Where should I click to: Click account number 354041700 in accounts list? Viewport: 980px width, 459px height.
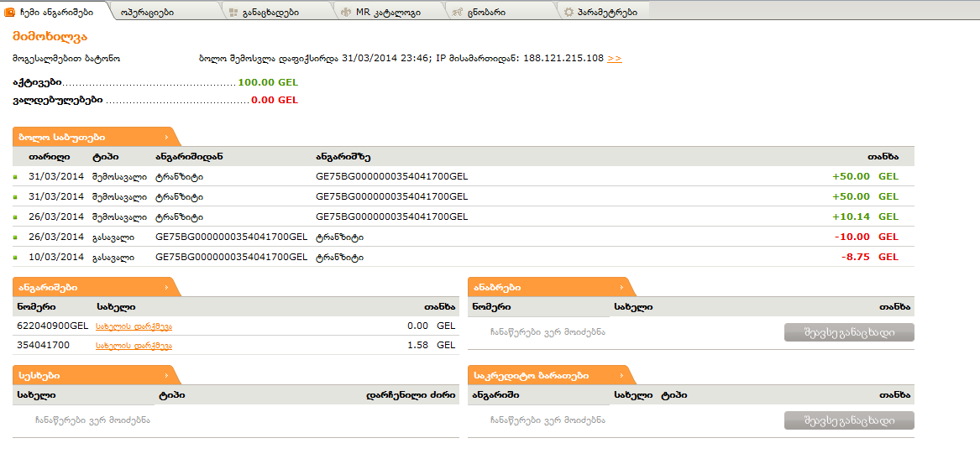point(44,345)
